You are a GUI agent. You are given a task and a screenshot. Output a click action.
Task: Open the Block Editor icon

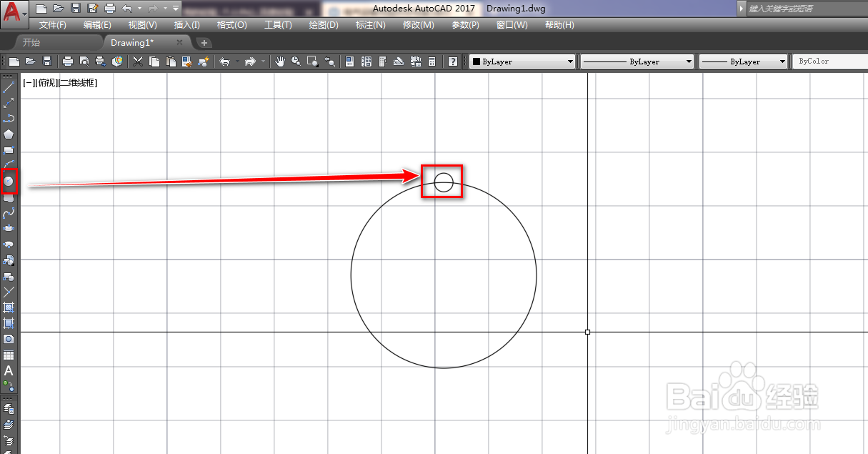203,61
